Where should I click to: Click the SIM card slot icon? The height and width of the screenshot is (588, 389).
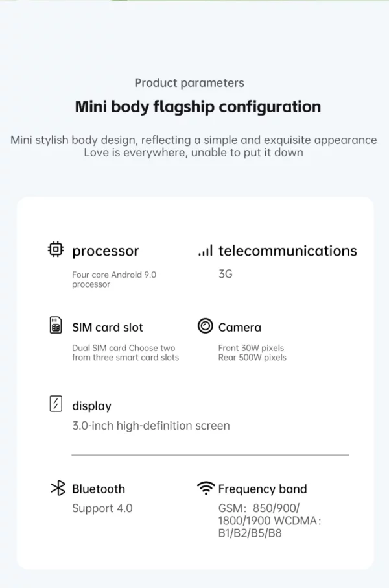pos(56,325)
